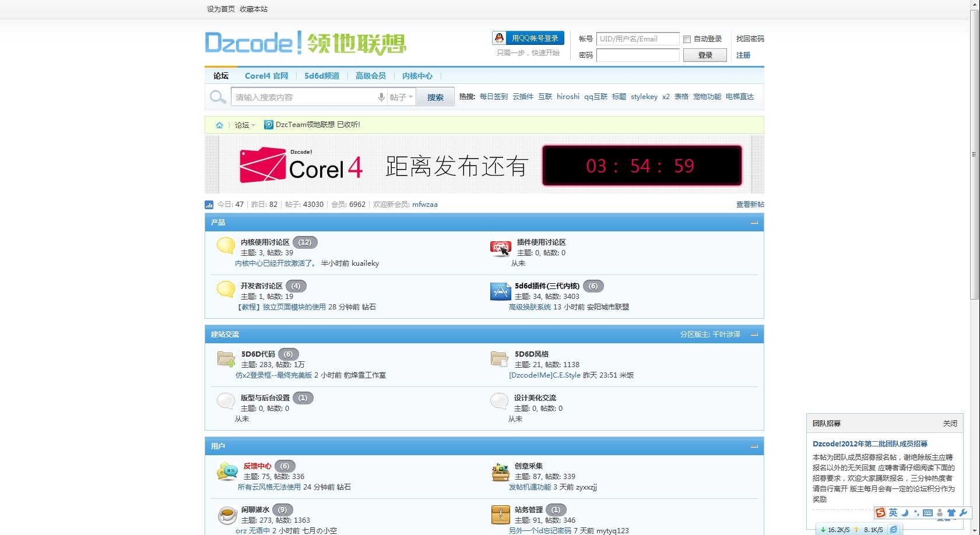
Task: Click the hot search term 电梯直达
Action: coord(740,97)
